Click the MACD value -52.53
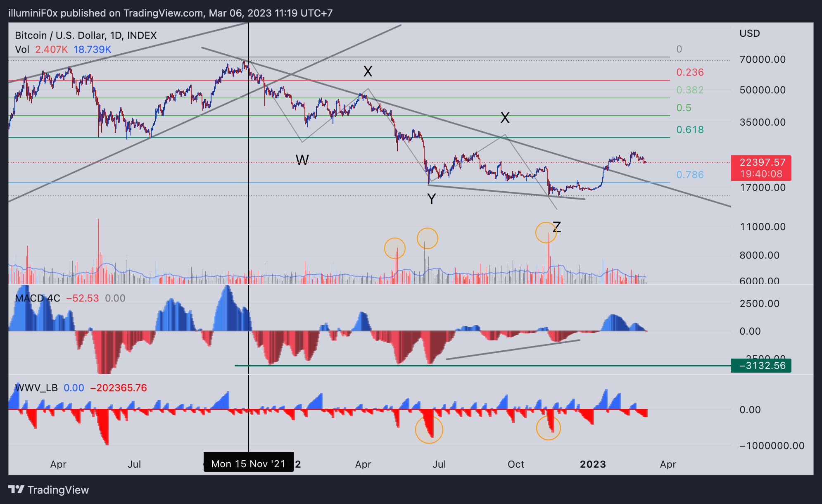Image resolution: width=822 pixels, height=504 pixels. coord(83,298)
